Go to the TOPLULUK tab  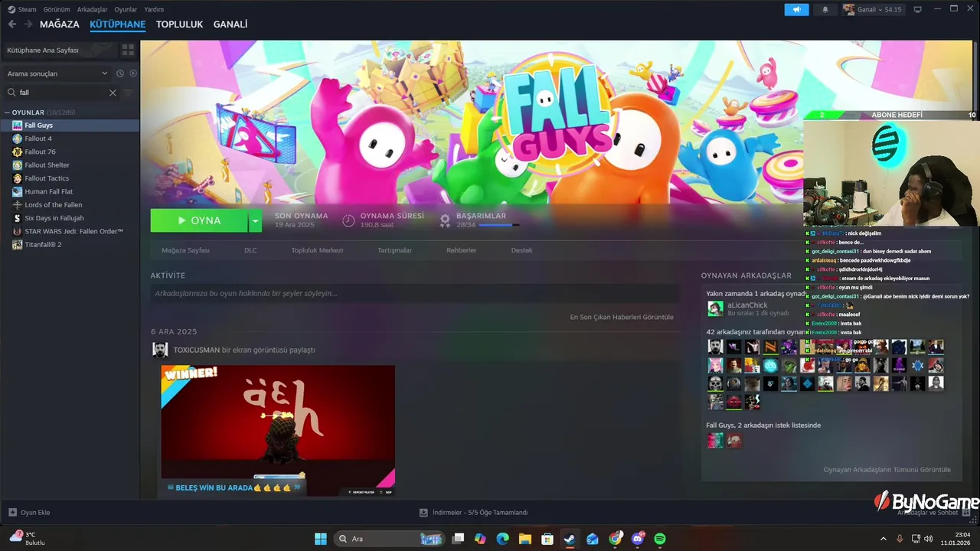[x=179, y=24]
